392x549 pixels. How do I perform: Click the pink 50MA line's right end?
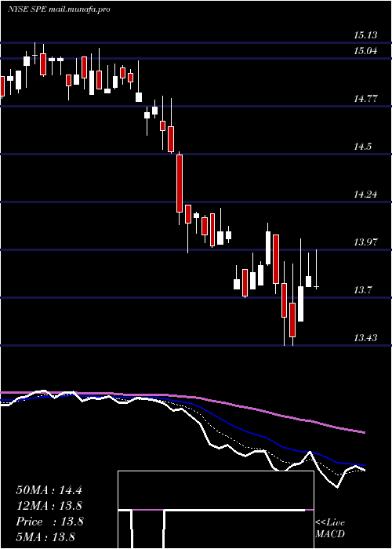point(364,433)
